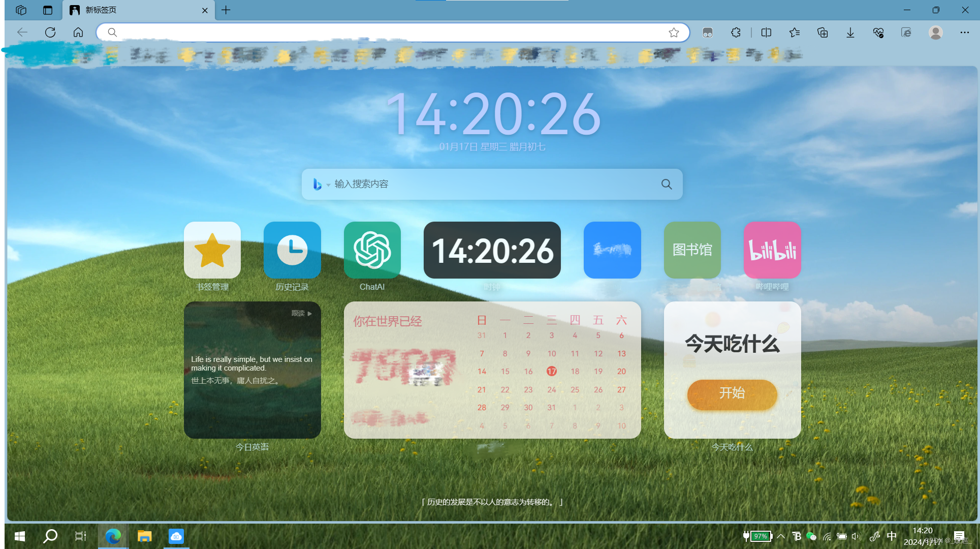Click the Downloads icon in the browser toolbar
Viewport: 980px width, 549px height.
point(849,32)
